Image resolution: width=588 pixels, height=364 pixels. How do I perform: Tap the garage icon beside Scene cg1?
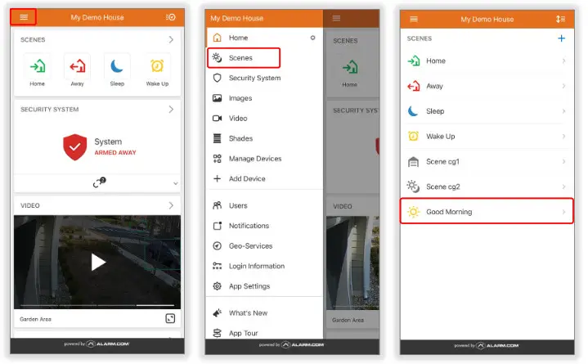tap(413, 162)
